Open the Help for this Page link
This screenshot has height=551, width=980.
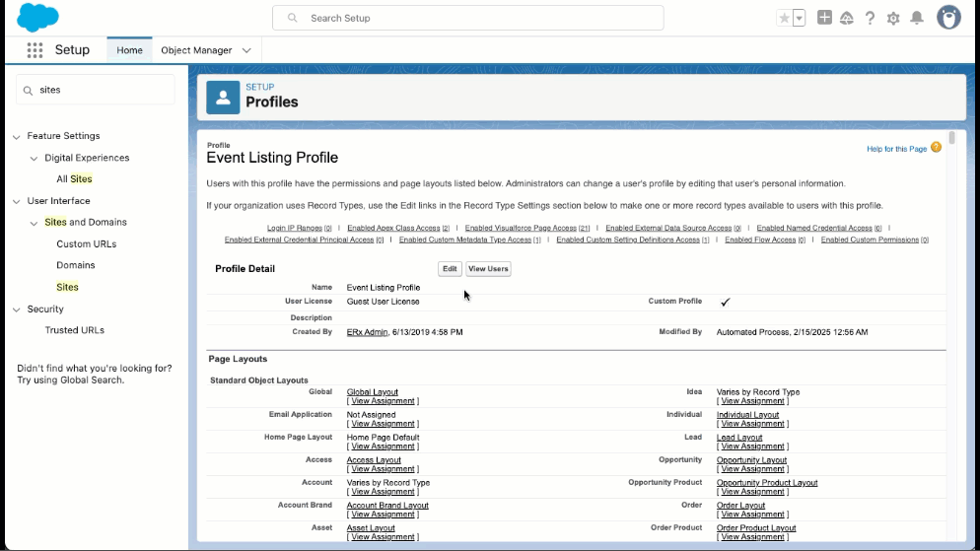[896, 149]
